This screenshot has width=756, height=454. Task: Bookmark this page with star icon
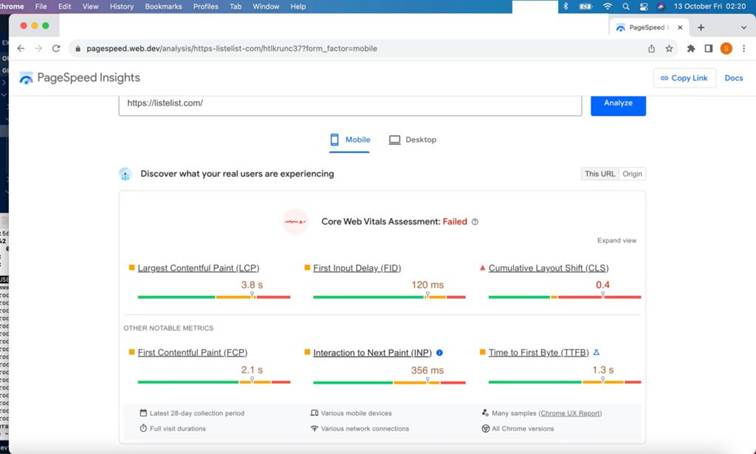[668, 48]
